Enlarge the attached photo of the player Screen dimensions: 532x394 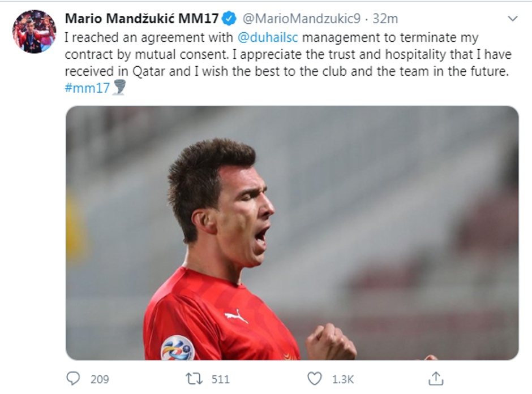coord(292,233)
